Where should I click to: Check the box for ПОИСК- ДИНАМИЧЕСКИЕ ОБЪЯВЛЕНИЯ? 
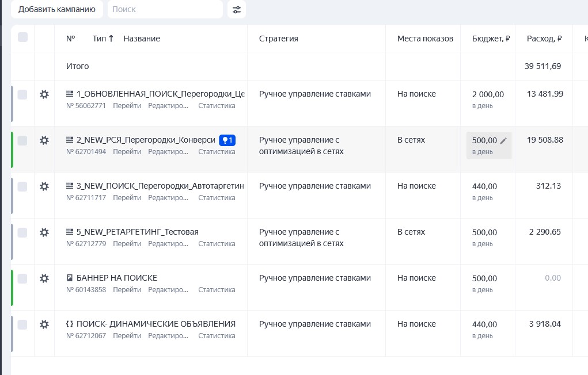point(22,324)
